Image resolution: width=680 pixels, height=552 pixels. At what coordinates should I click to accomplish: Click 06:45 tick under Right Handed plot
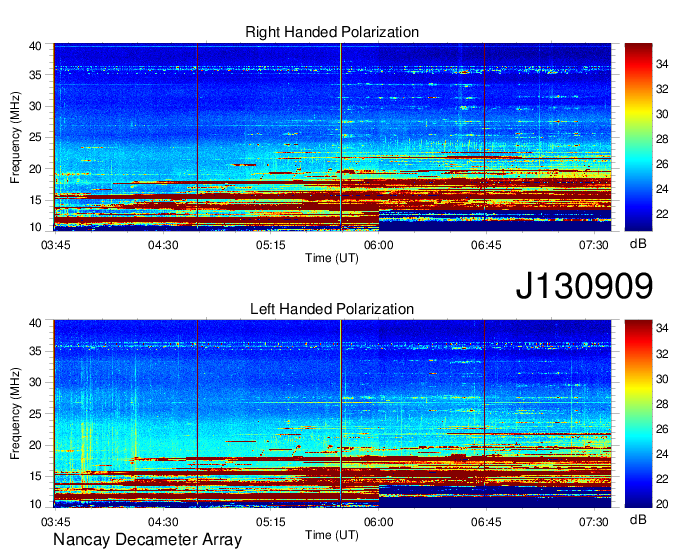click(x=486, y=245)
